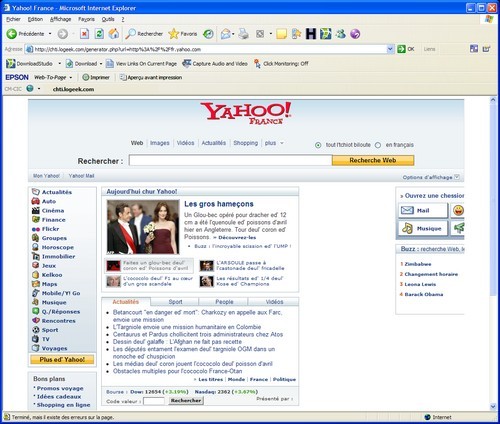Viewport: 500px width, 424px height.
Task: Click smiley face tile icon
Action: tap(458, 210)
